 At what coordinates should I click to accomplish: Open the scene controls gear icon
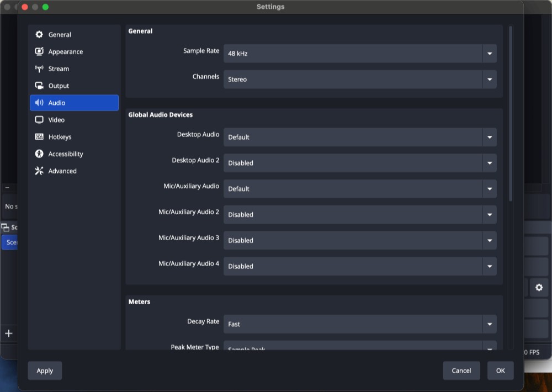click(x=539, y=288)
